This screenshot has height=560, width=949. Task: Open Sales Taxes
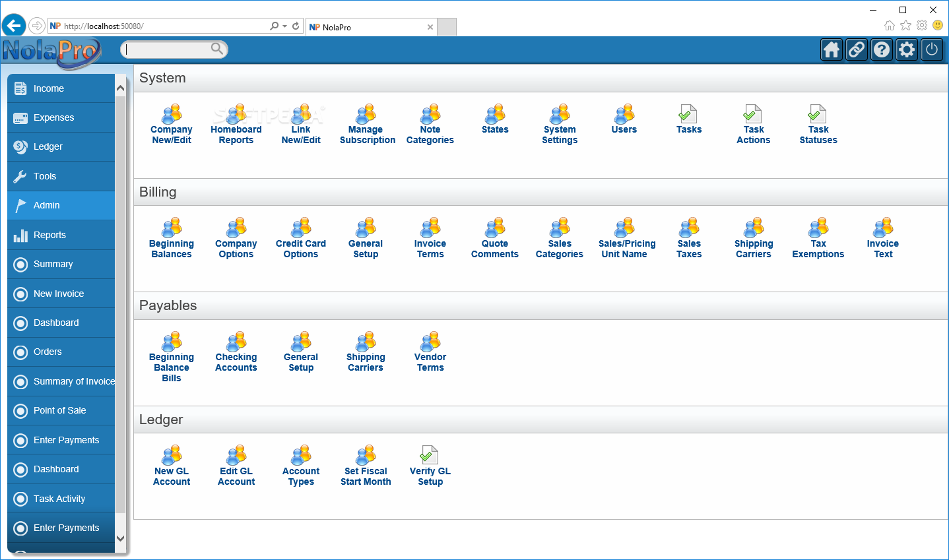(x=689, y=238)
